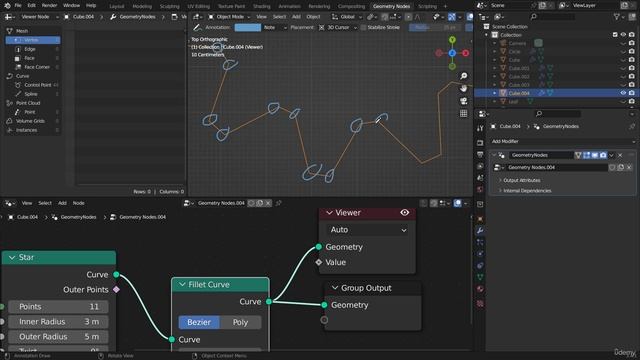Select Control Point domain in spreadsheet
This screenshot has width=640, height=360.
(37, 85)
